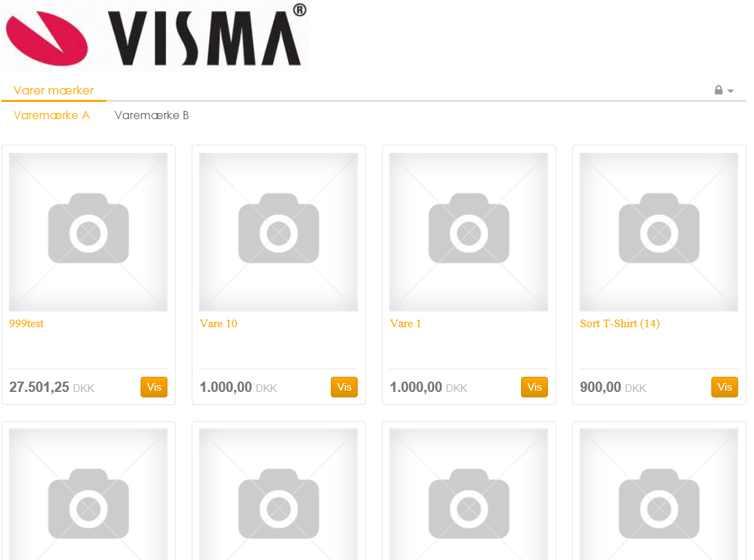This screenshot has width=754, height=560.
Task: Click the 999test product link
Action: [26, 324]
